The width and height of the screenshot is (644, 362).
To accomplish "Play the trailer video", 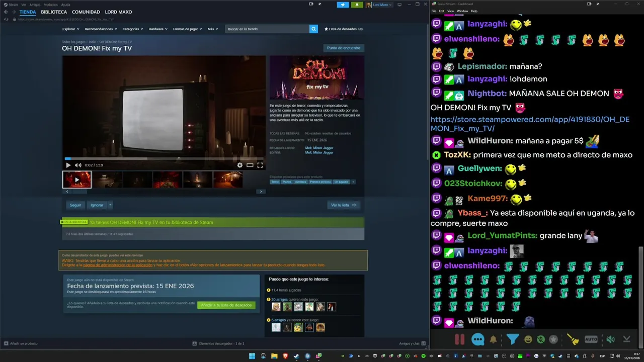I will pyautogui.click(x=68, y=165).
